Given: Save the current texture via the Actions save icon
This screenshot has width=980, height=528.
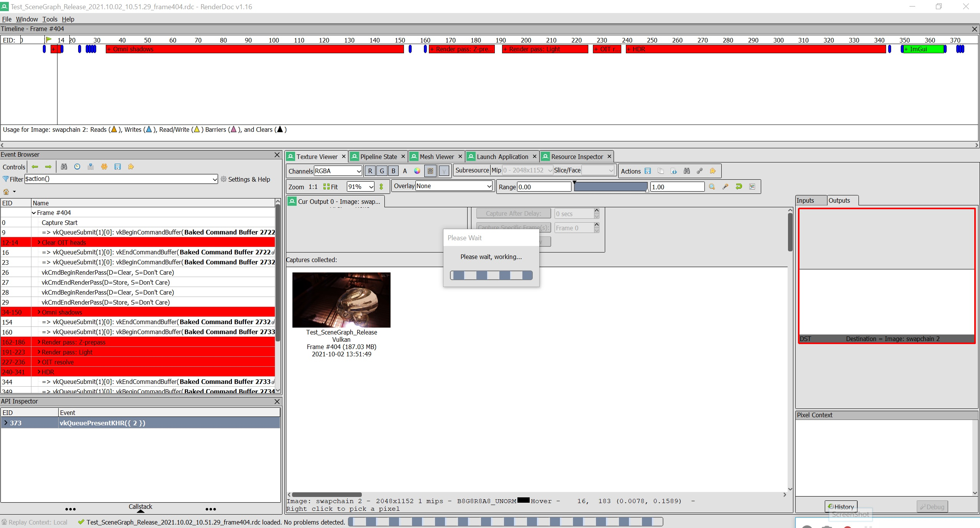Looking at the screenshot, I should tap(647, 171).
